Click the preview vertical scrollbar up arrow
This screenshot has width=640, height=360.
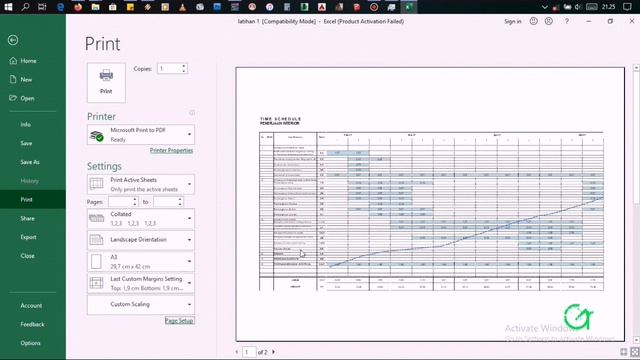click(636, 68)
